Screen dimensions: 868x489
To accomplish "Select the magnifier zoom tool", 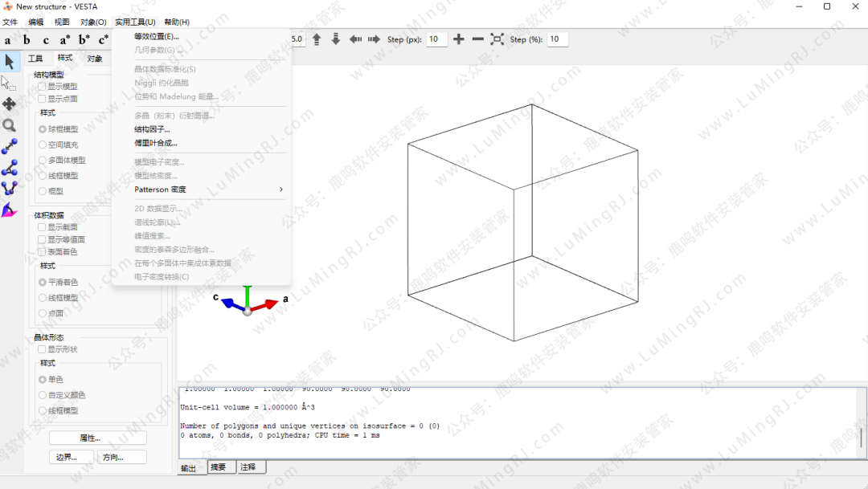I will 9,125.
